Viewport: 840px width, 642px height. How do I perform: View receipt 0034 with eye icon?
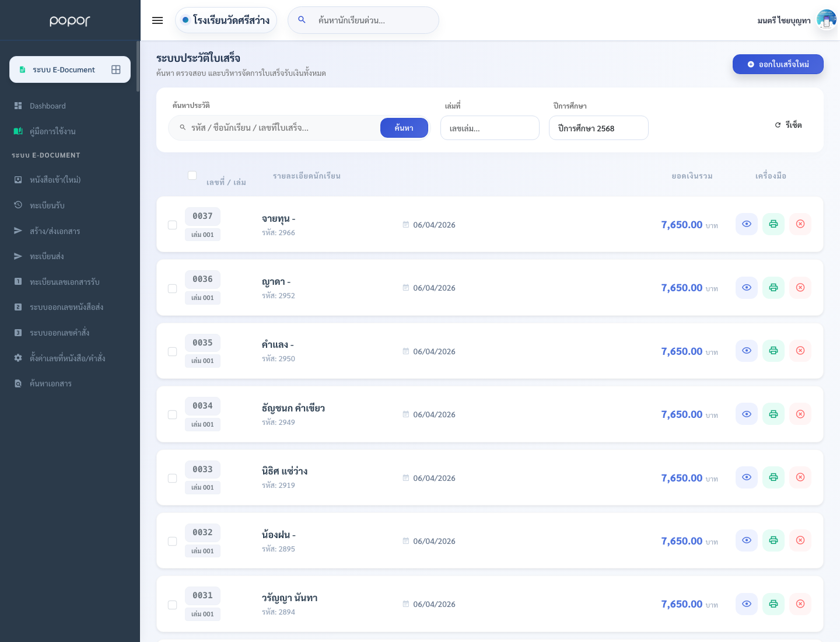click(x=747, y=414)
